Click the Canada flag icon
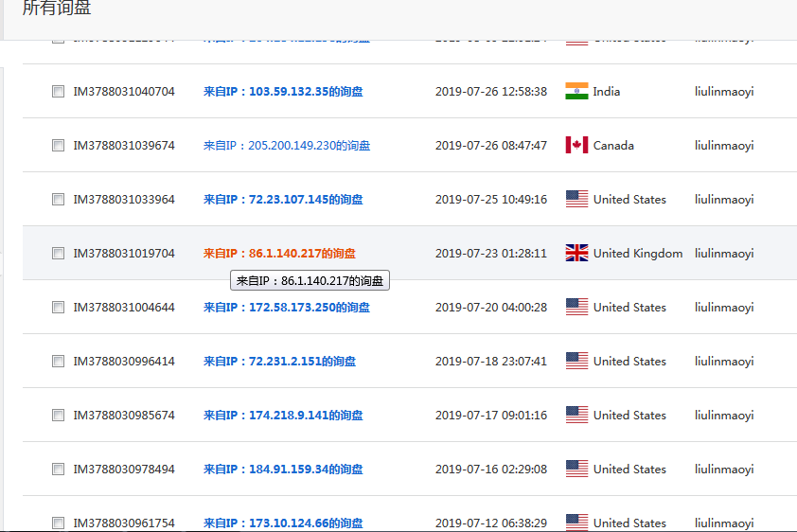The image size is (797, 532). (x=576, y=146)
